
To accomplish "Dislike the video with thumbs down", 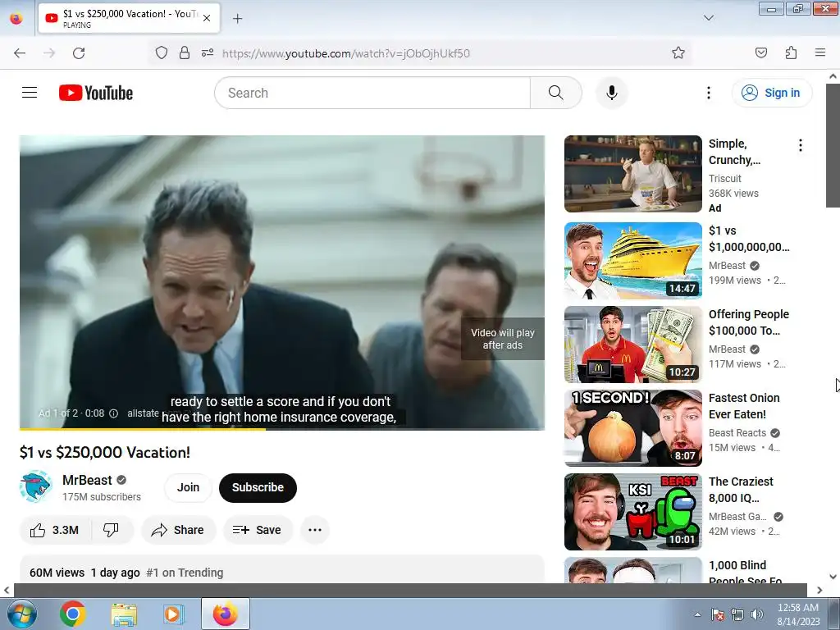I will click(x=111, y=530).
